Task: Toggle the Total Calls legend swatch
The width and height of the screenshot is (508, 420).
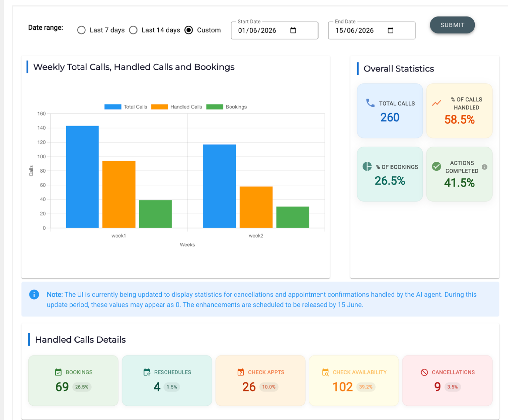Action: point(113,107)
